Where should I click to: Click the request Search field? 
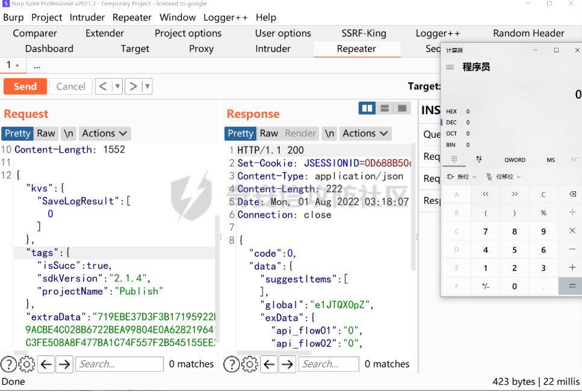pyautogui.click(x=120, y=364)
